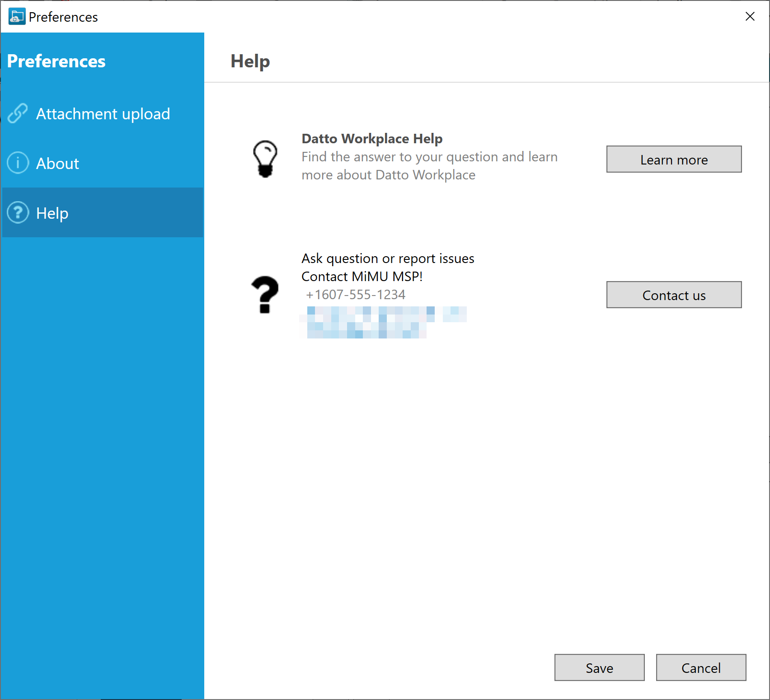Close the Preferences window
770x700 pixels.
tap(750, 17)
